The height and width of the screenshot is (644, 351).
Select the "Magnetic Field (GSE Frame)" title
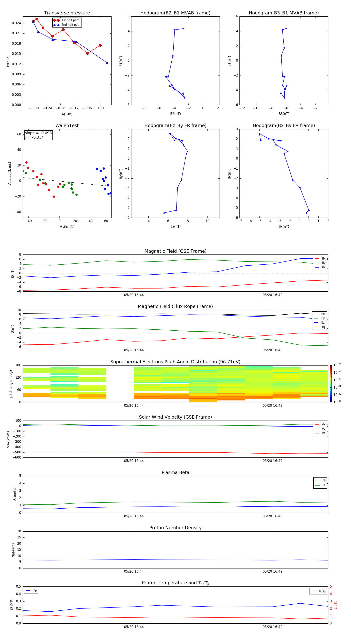pos(175,251)
